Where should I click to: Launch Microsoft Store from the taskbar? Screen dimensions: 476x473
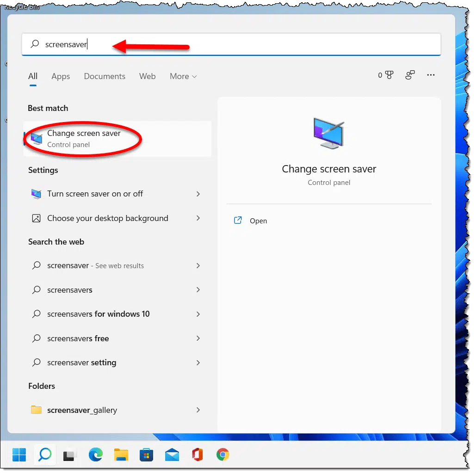coord(146,455)
